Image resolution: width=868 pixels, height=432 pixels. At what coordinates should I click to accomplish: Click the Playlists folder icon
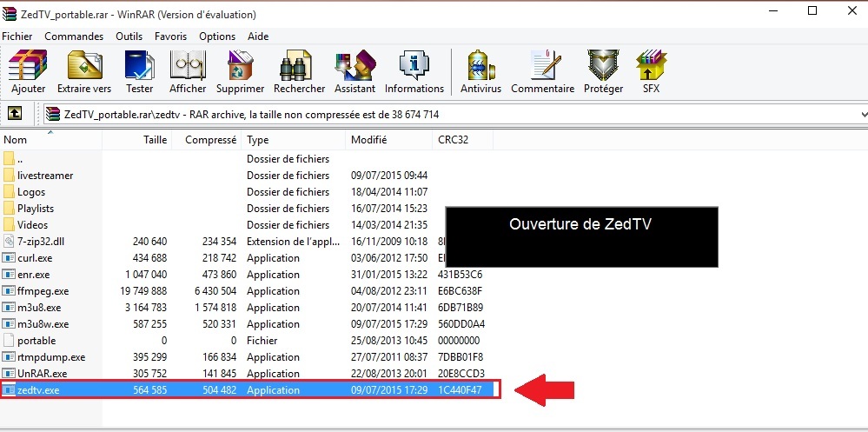(x=9, y=209)
